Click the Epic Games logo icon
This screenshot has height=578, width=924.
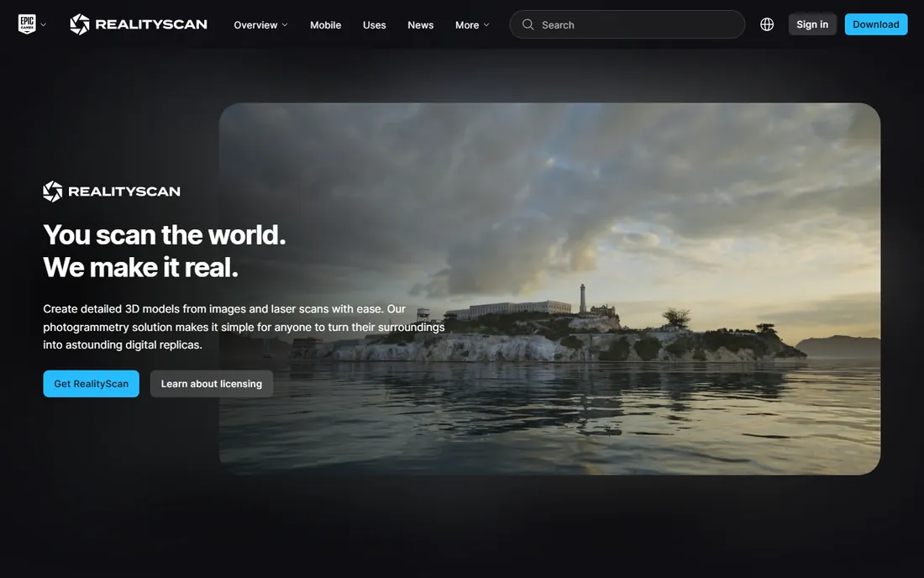coord(27,24)
